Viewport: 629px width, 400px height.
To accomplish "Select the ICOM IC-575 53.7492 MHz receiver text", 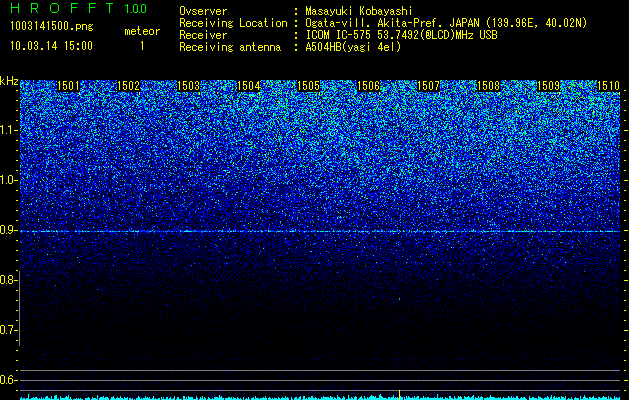I will 402,35.
